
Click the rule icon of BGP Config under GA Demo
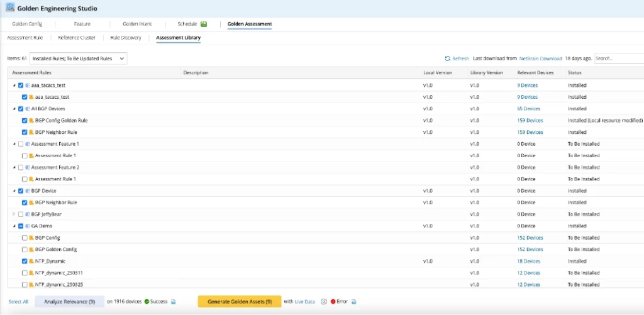(31, 238)
